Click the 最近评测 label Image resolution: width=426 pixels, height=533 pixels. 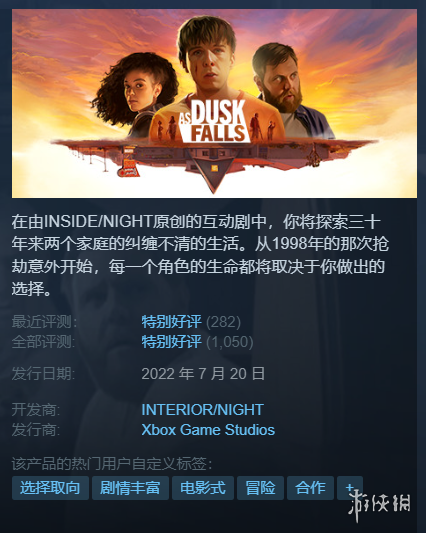pyautogui.click(x=44, y=322)
